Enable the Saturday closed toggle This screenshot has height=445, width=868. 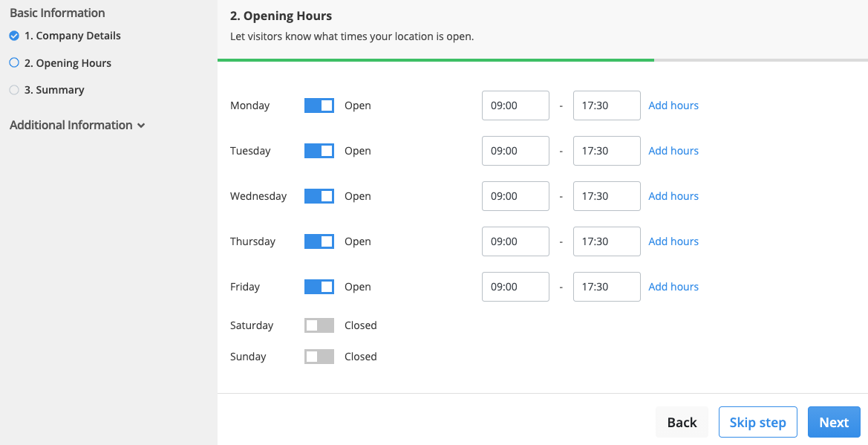point(319,325)
